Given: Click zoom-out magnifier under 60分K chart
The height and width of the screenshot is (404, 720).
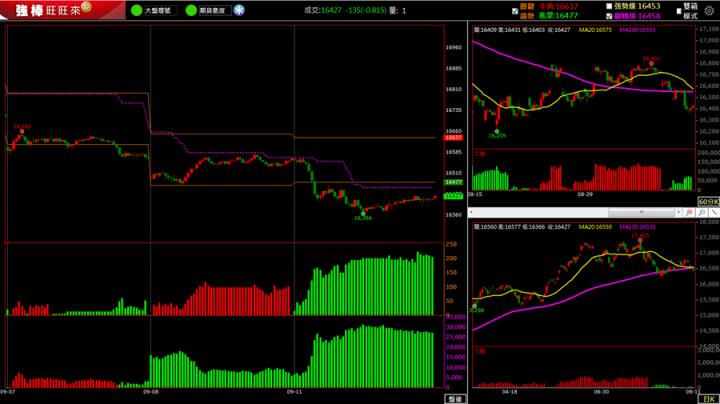Looking at the screenshot, I should tap(701, 212).
